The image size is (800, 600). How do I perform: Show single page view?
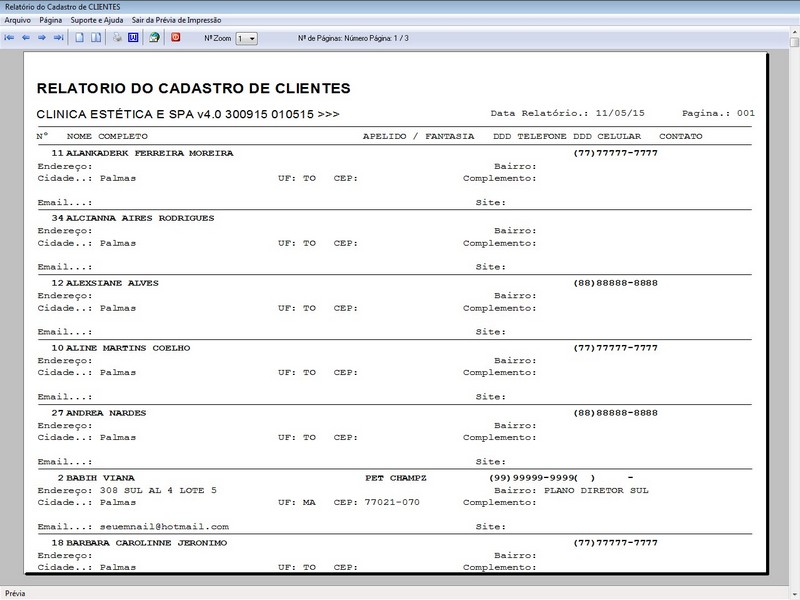point(80,38)
